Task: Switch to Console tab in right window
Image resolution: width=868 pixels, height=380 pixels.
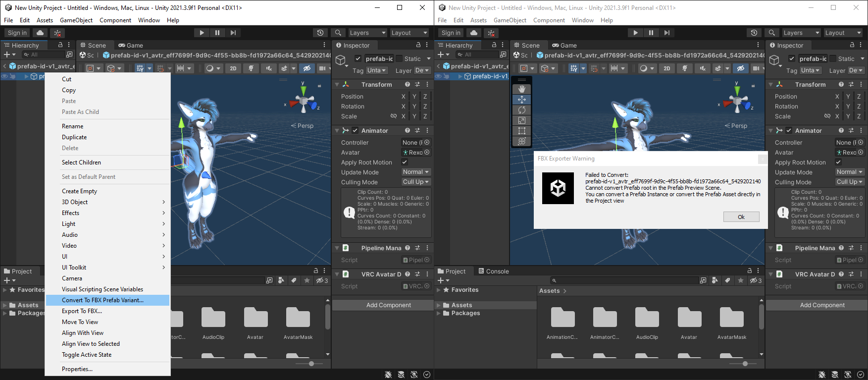Action: [x=493, y=271]
